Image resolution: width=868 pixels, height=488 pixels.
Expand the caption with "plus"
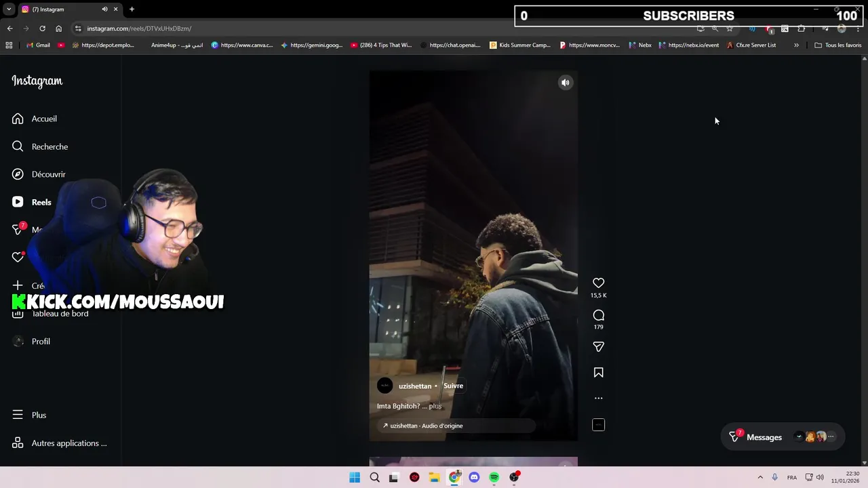(x=435, y=406)
